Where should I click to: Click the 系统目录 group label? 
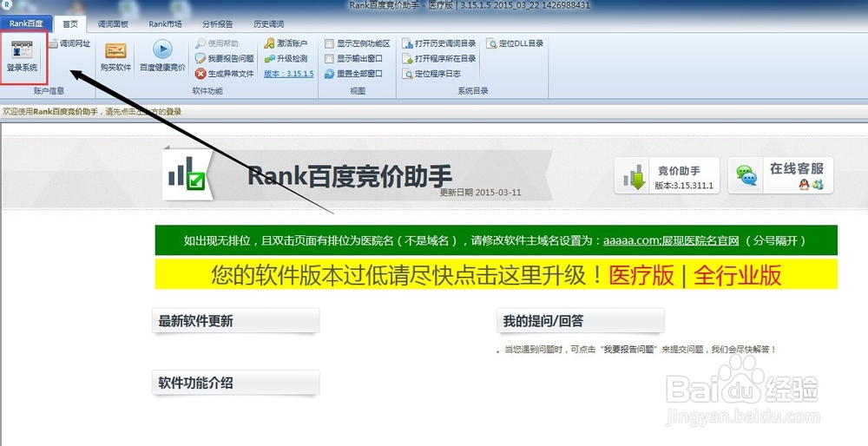click(473, 91)
